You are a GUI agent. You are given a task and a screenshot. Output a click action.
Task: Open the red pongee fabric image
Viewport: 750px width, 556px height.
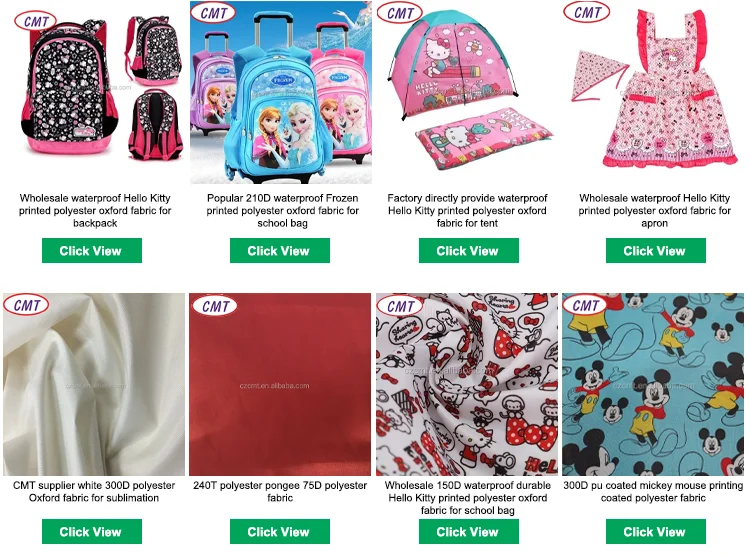pos(280,384)
